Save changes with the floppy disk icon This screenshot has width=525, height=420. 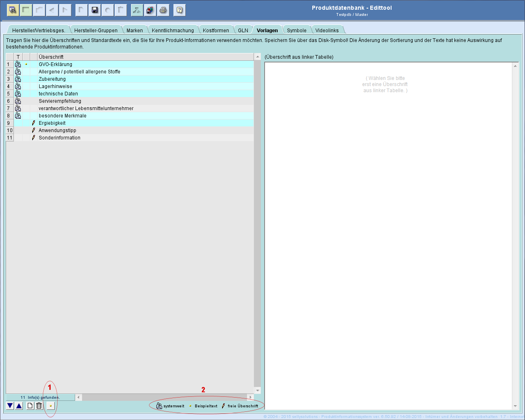[95, 10]
